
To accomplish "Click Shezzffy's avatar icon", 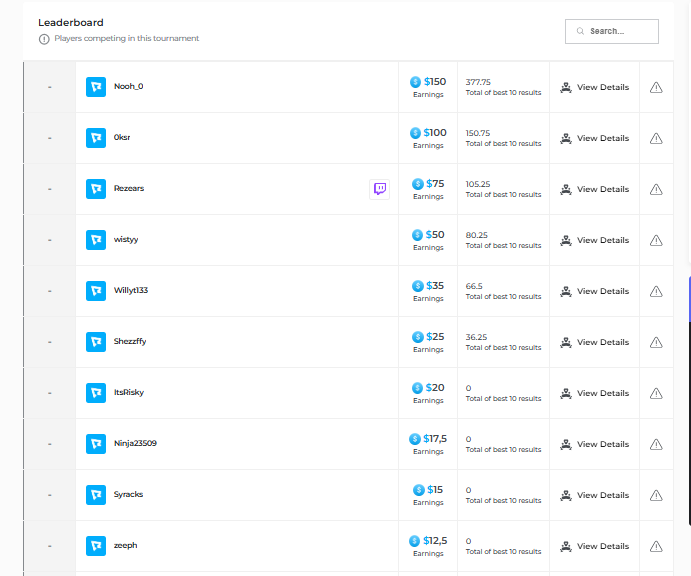I will [96, 342].
